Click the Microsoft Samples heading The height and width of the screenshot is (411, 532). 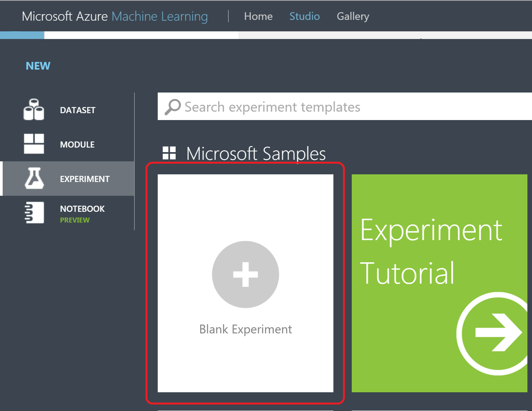point(256,153)
